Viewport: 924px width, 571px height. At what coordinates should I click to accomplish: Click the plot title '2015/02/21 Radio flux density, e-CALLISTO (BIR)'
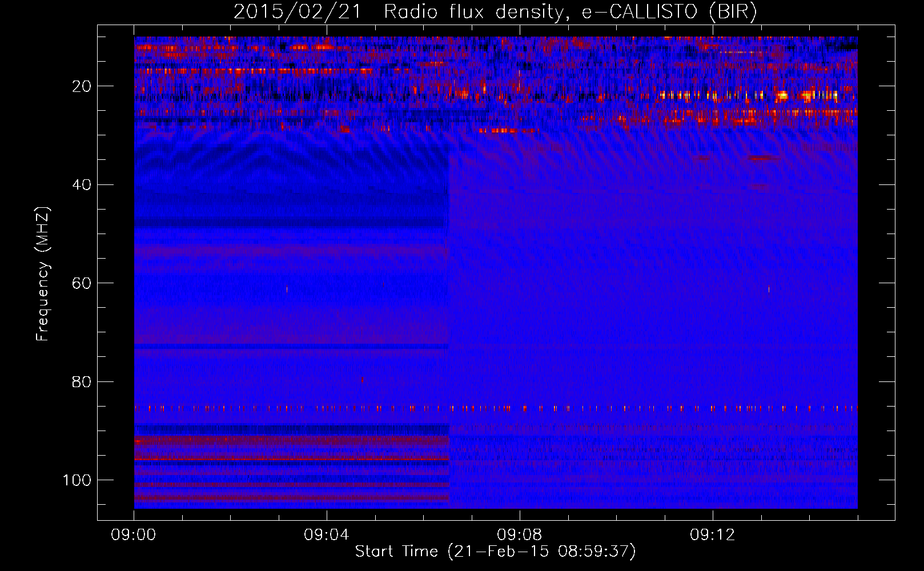[x=495, y=12]
